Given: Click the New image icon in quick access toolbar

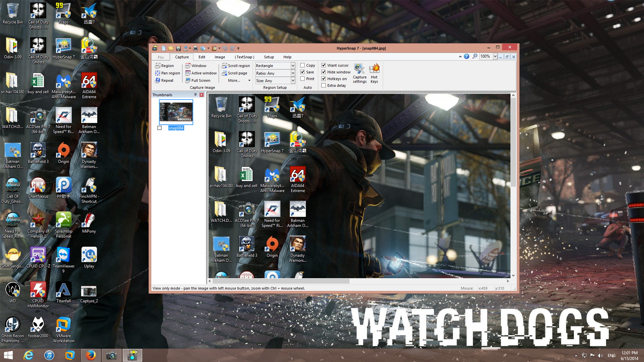Looking at the screenshot, I should [164, 48].
